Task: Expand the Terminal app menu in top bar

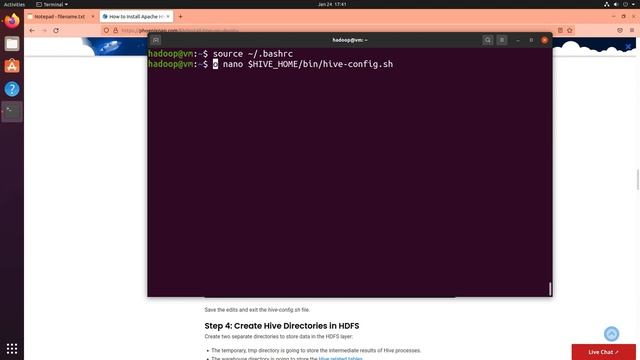Action: (52, 4)
